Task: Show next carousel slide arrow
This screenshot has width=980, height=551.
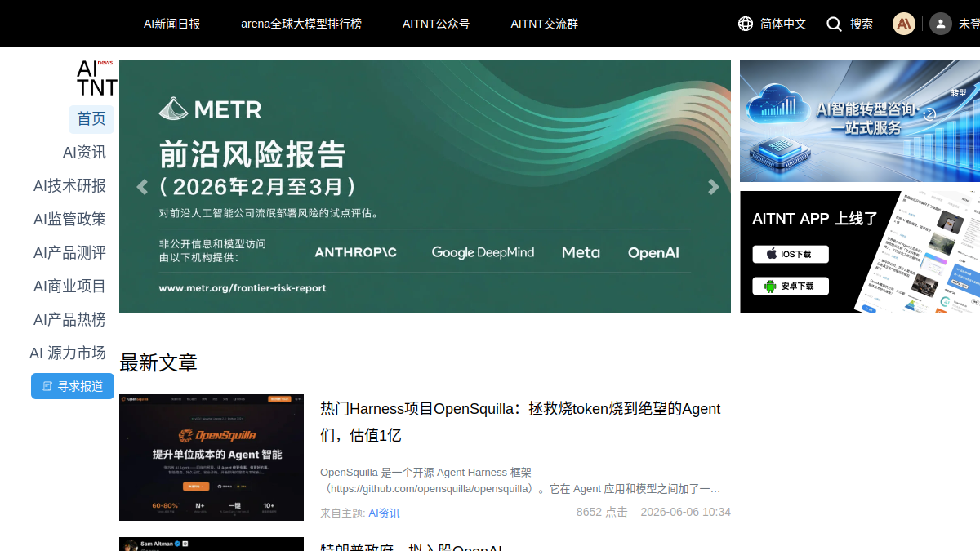Action: click(713, 187)
